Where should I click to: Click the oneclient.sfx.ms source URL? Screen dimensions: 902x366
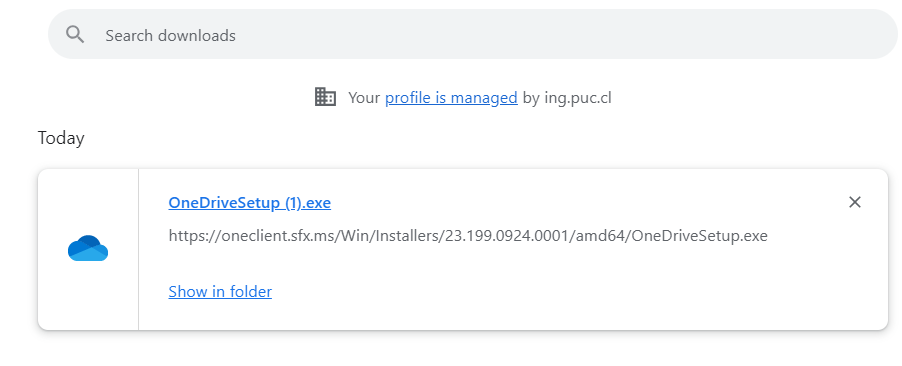(x=468, y=236)
